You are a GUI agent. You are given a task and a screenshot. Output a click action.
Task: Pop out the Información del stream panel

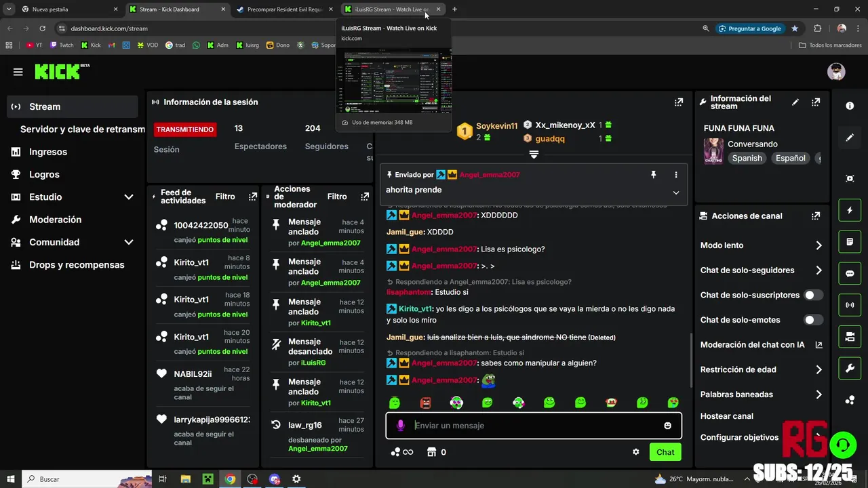(816, 102)
